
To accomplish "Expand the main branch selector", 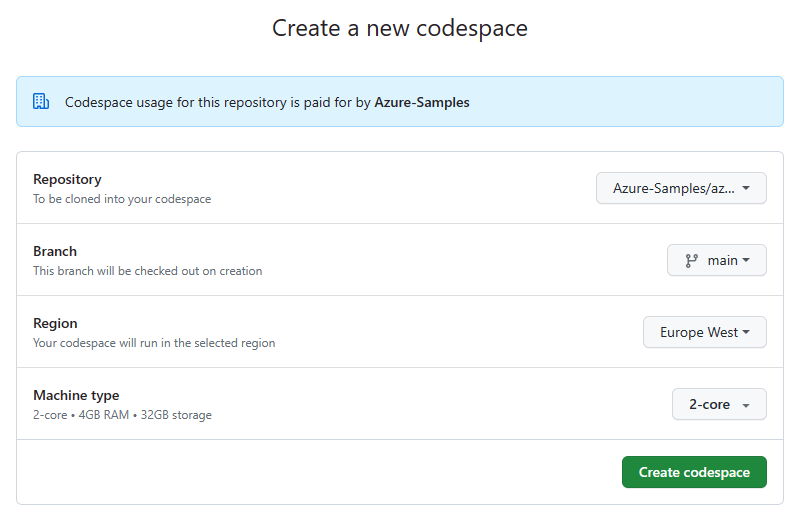I will click(x=716, y=260).
